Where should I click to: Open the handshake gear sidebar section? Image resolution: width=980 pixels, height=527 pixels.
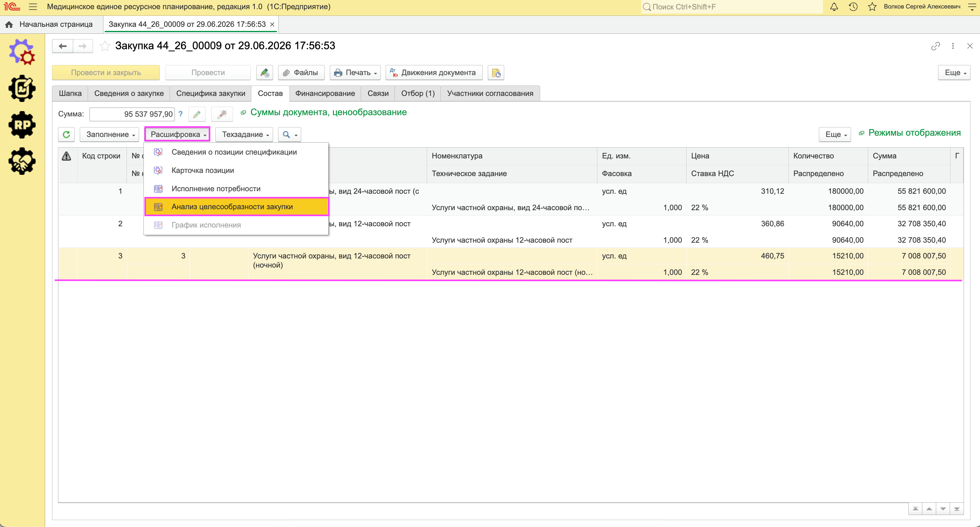click(x=22, y=161)
